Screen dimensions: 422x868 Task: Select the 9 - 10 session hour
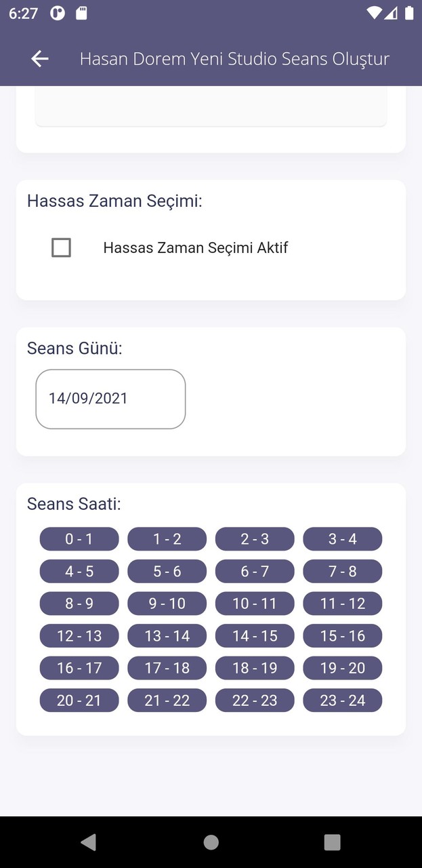coord(167,604)
